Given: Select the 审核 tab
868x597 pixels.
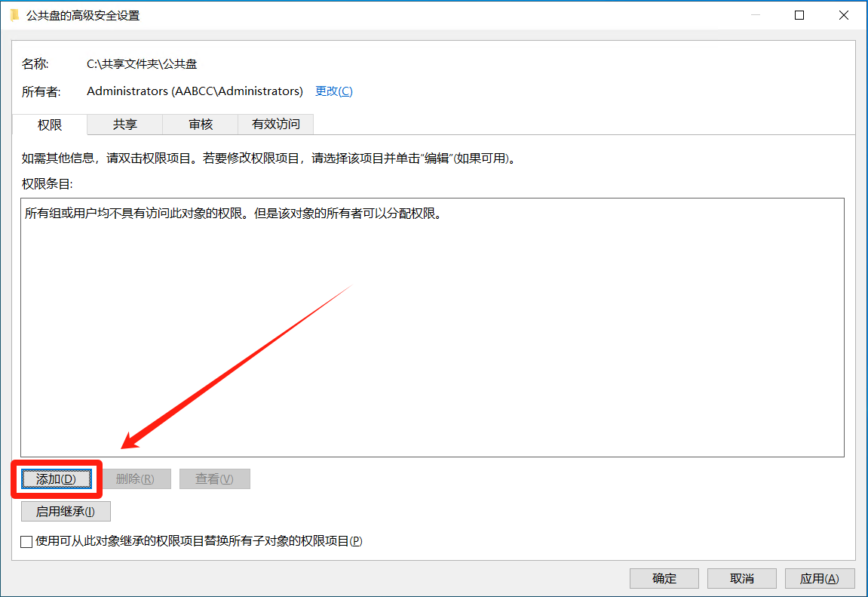Looking at the screenshot, I should [201, 125].
